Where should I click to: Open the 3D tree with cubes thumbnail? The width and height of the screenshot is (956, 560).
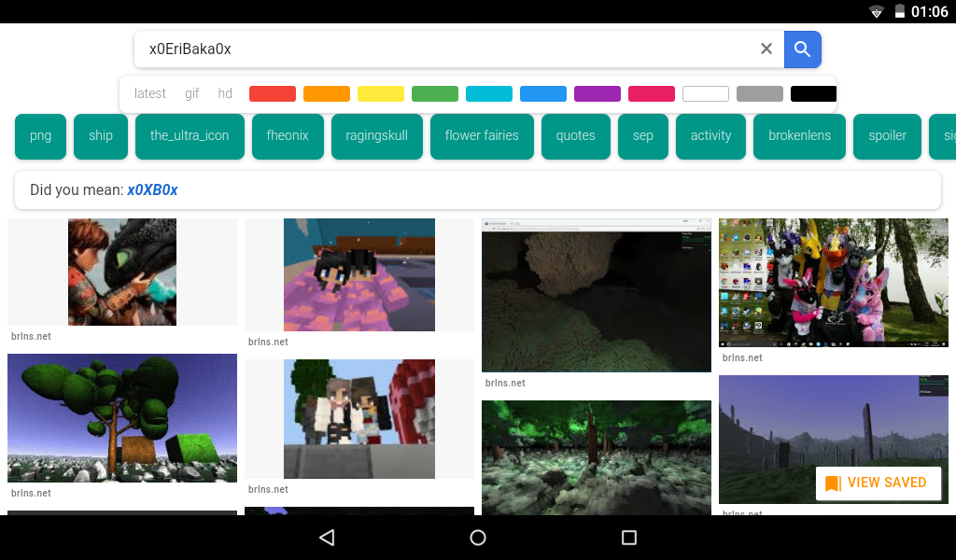[122, 418]
